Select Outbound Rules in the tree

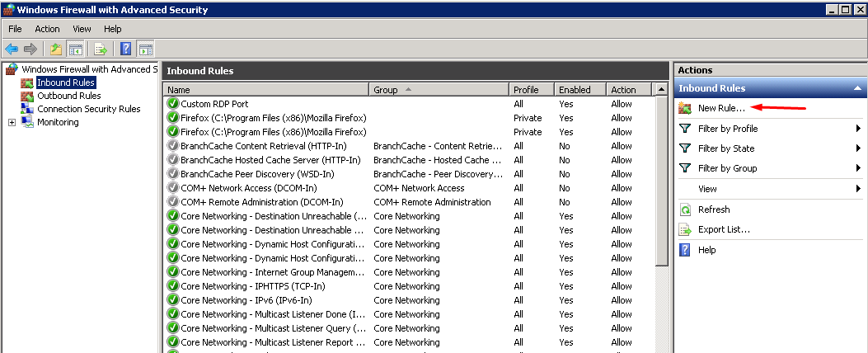[x=68, y=96]
